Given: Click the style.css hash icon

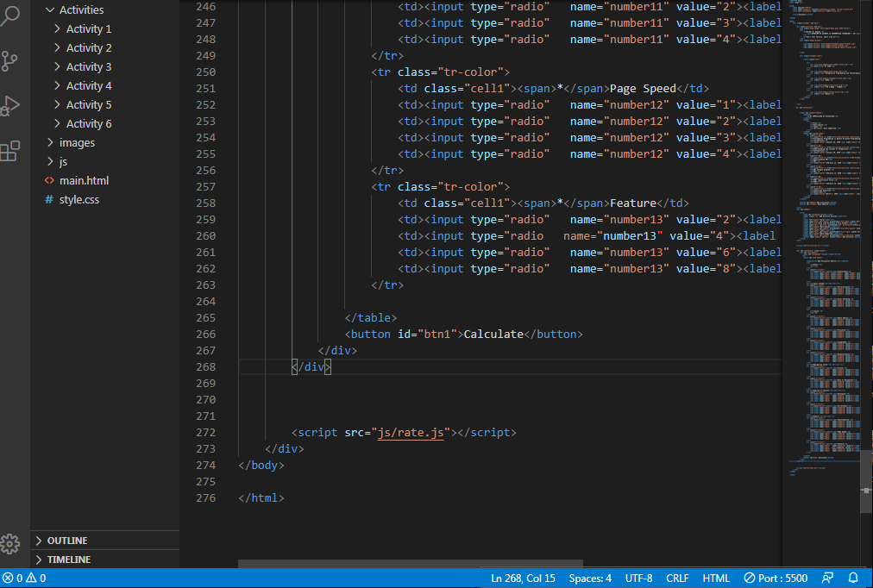Looking at the screenshot, I should [x=49, y=199].
